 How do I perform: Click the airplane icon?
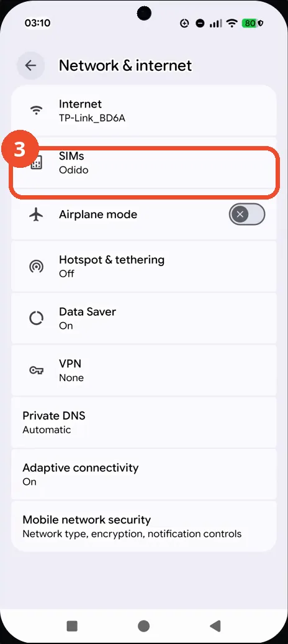pos(37,214)
